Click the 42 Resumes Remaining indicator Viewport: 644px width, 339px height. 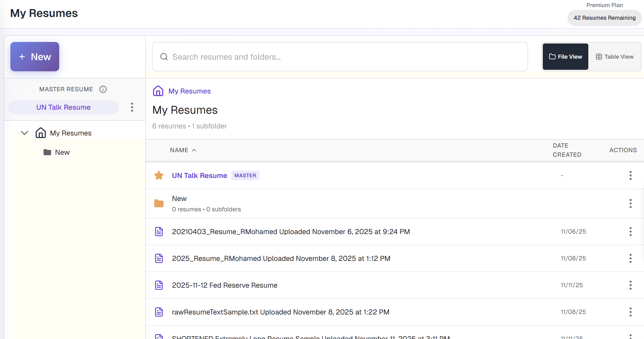pos(604,18)
